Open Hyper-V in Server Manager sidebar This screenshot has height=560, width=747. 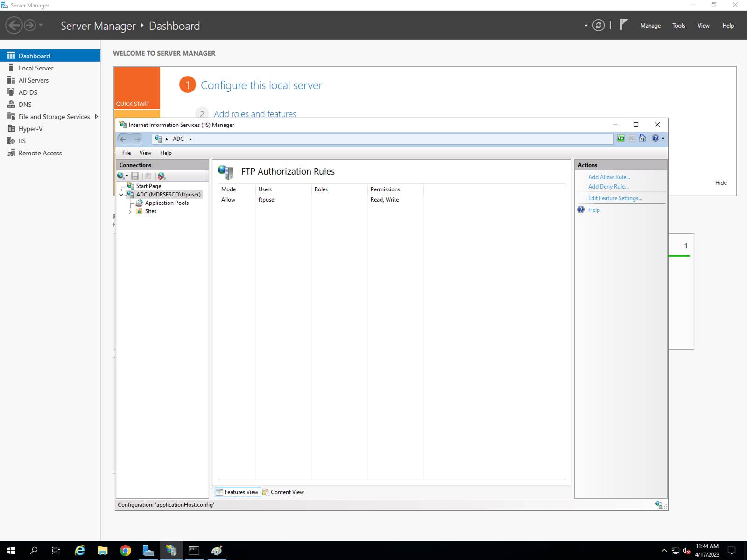point(50,129)
